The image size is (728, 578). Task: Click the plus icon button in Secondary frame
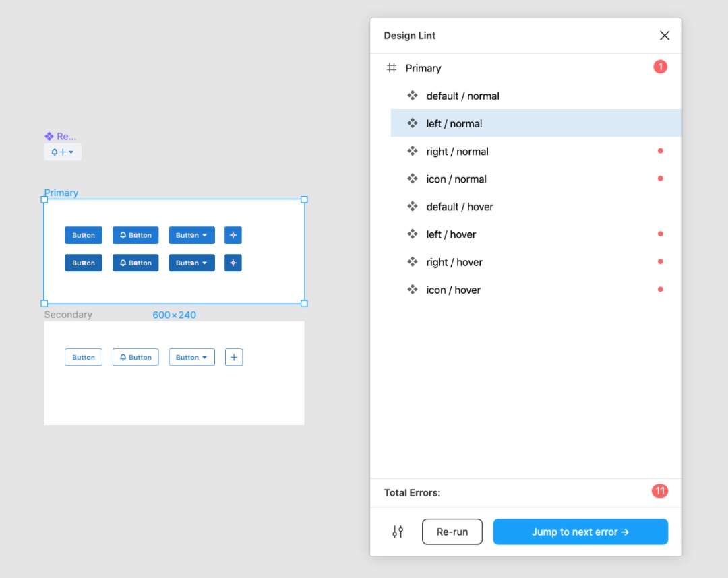point(233,357)
